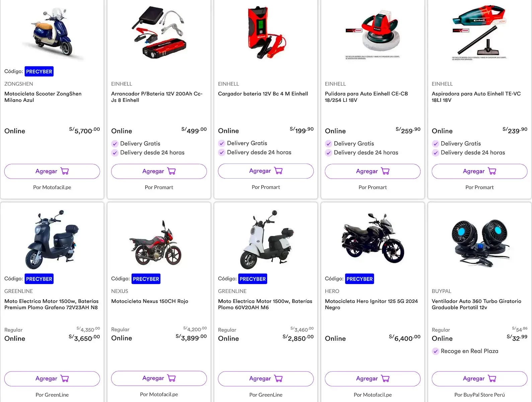532x402 pixels.
Task: Click Recoge en Real Plaza checkmark
Action: click(x=435, y=351)
